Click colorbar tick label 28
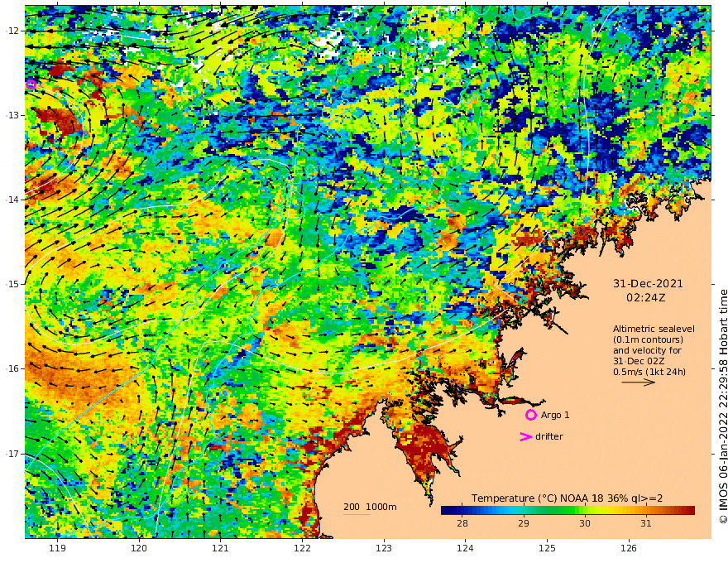 462,523
